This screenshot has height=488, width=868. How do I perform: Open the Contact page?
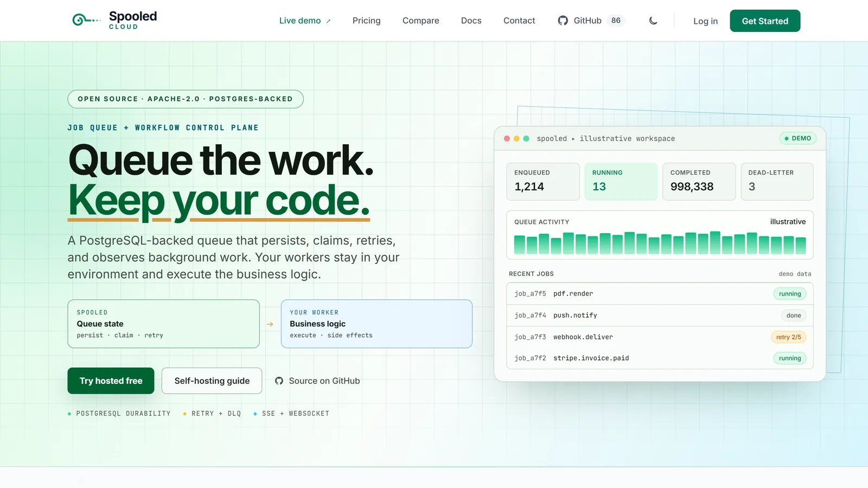(519, 21)
